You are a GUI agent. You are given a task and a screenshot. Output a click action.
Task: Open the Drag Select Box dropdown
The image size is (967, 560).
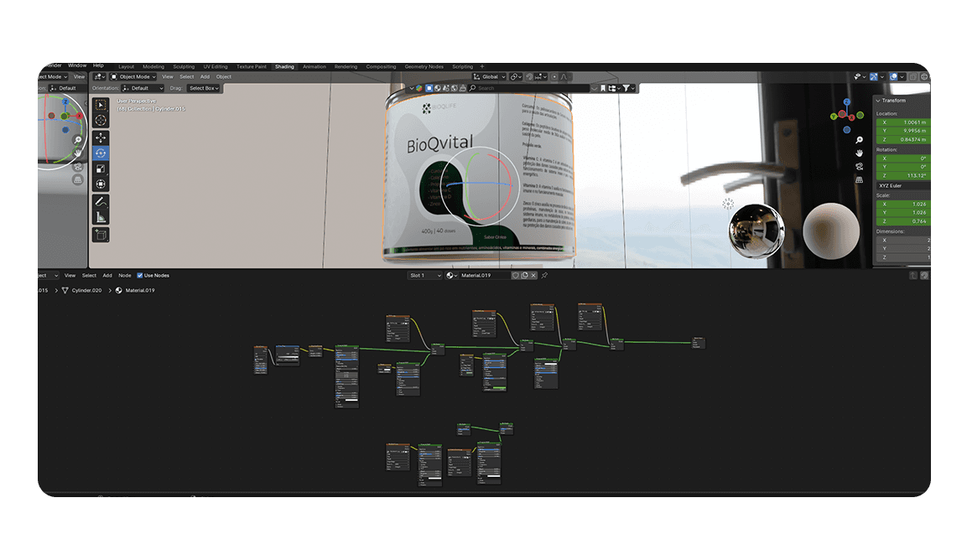(x=204, y=88)
